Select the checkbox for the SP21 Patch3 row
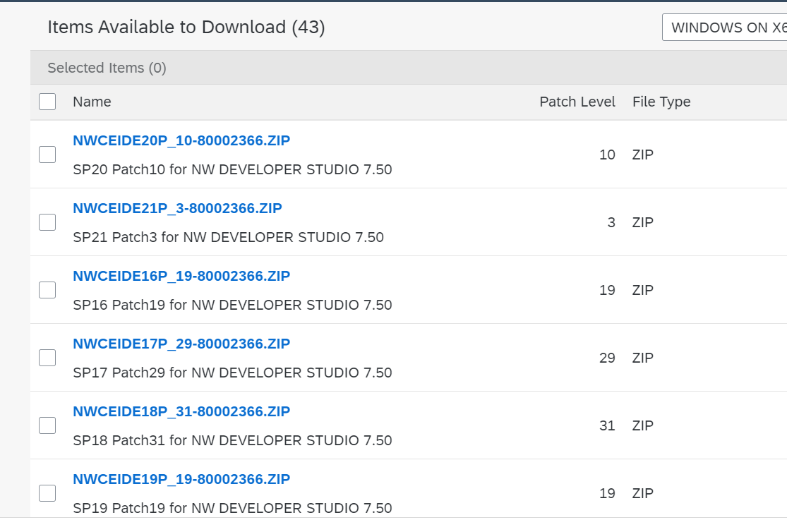Image resolution: width=787 pixels, height=532 pixels. point(47,222)
